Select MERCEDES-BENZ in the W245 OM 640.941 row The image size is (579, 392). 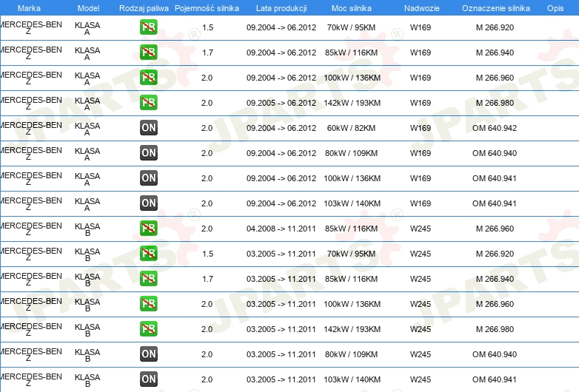pos(31,380)
